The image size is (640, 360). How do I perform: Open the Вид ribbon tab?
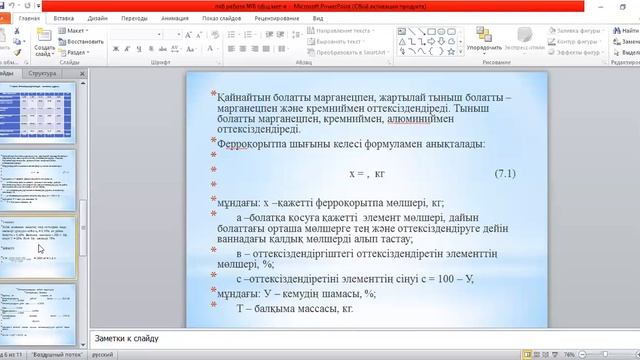point(318,18)
